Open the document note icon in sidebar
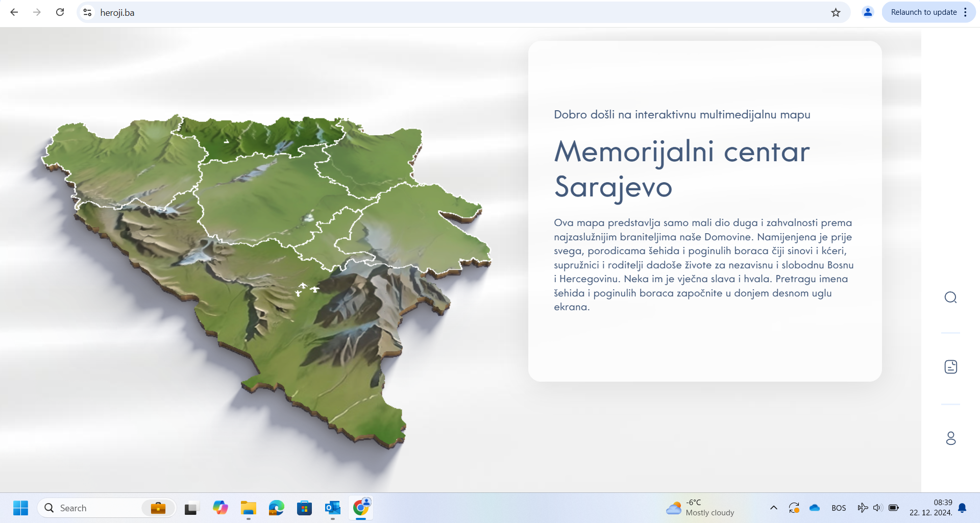This screenshot has width=980, height=523. tap(950, 367)
